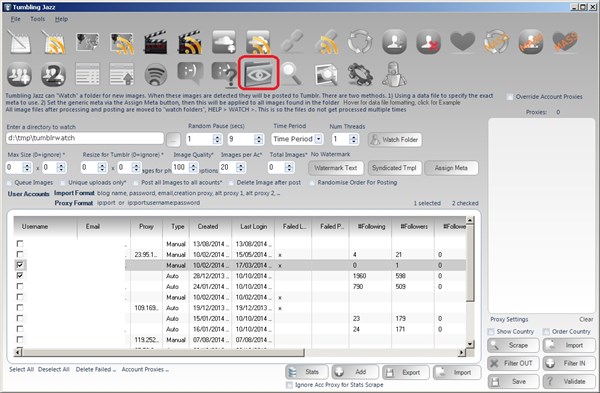
Task: Click the circular wireless signal icon
Action: pyautogui.click(x=156, y=75)
